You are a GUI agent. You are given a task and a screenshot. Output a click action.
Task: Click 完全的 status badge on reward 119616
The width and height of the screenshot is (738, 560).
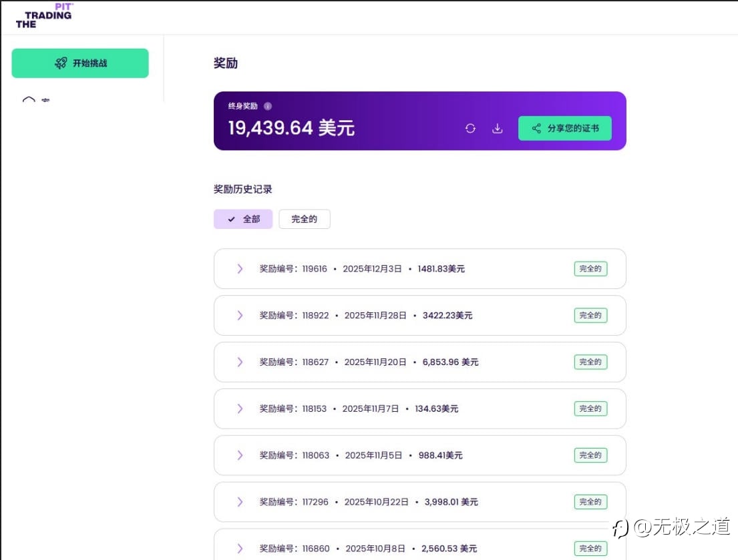click(x=590, y=269)
